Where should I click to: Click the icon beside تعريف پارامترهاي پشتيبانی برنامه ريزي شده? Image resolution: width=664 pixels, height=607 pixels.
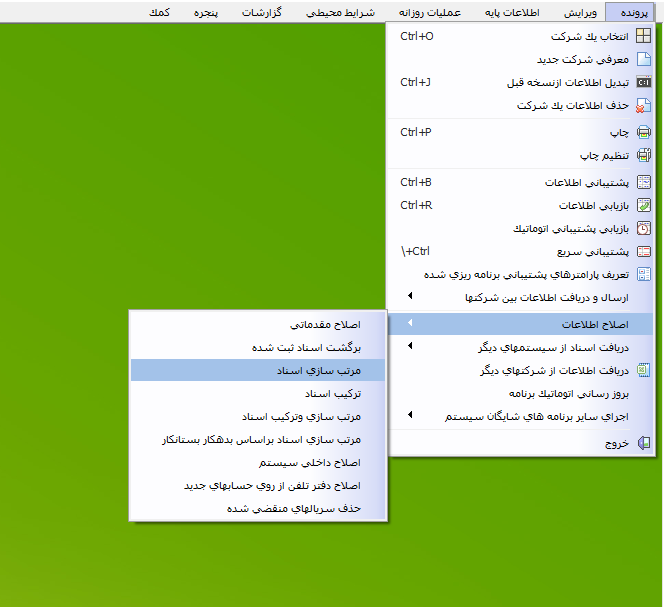point(644,274)
